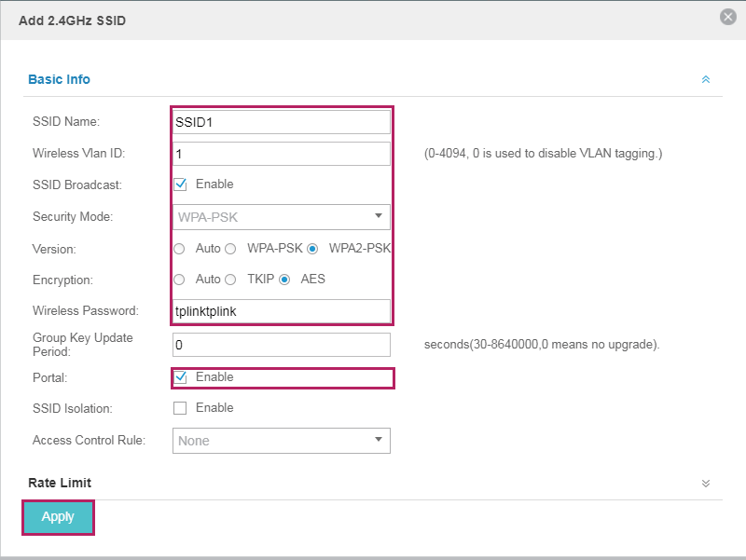Image resolution: width=746 pixels, height=560 pixels.
Task: Choose Auto encryption radio button
Action: [x=179, y=280]
